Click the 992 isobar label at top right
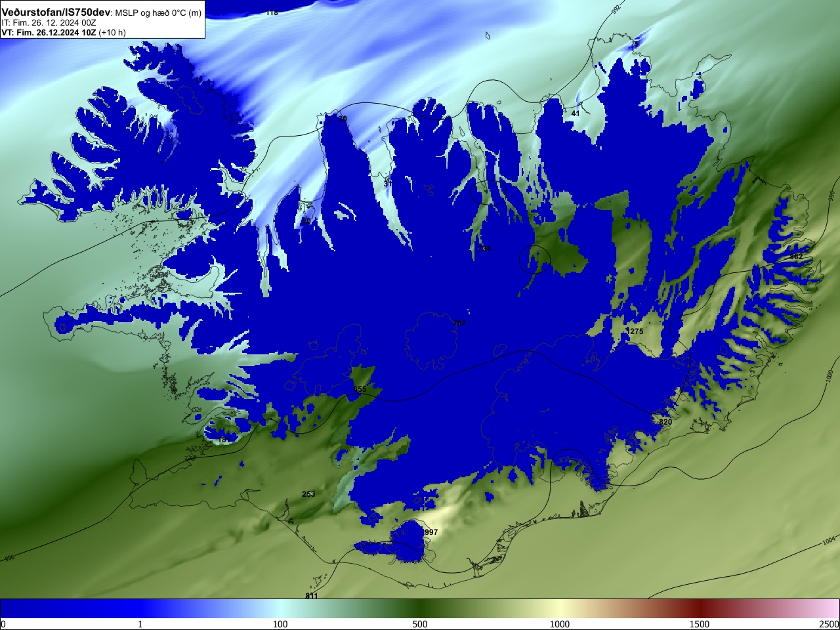This screenshot has height=630, width=840. click(615, 10)
